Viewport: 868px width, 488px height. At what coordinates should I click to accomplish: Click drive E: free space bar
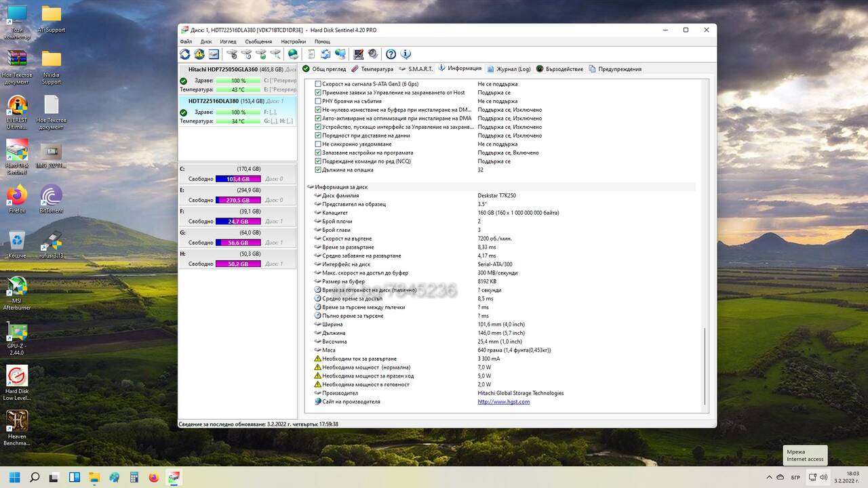tap(238, 201)
